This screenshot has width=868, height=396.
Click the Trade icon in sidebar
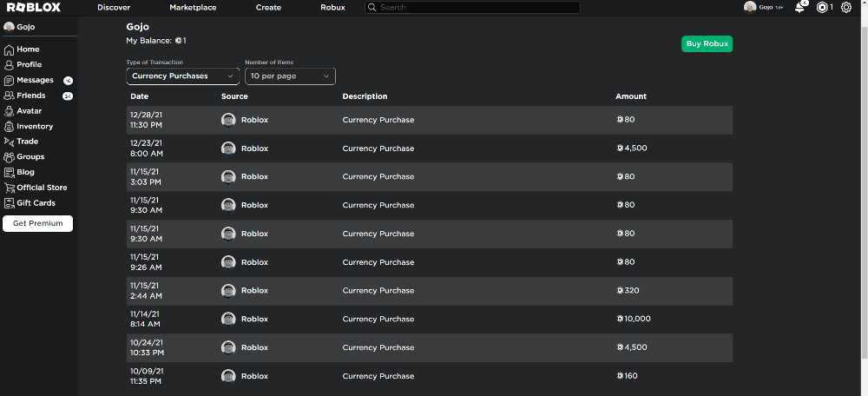(x=9, y=142)
